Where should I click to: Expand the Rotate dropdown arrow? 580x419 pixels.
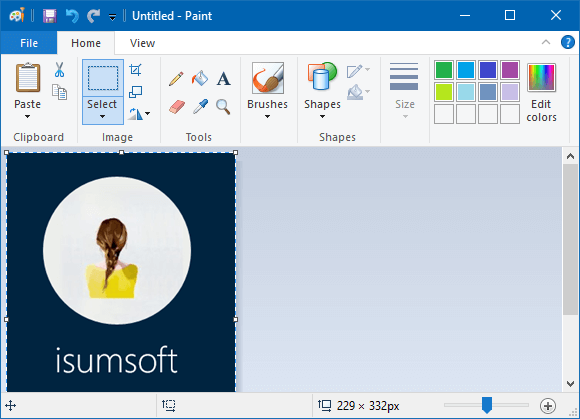pos(148,114)
